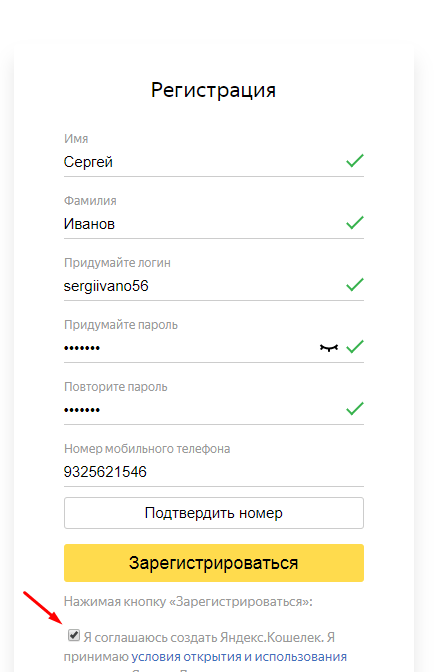439x672 pixels.
Task: Open the условия открытия и использования link
Action: coord(239,657)
